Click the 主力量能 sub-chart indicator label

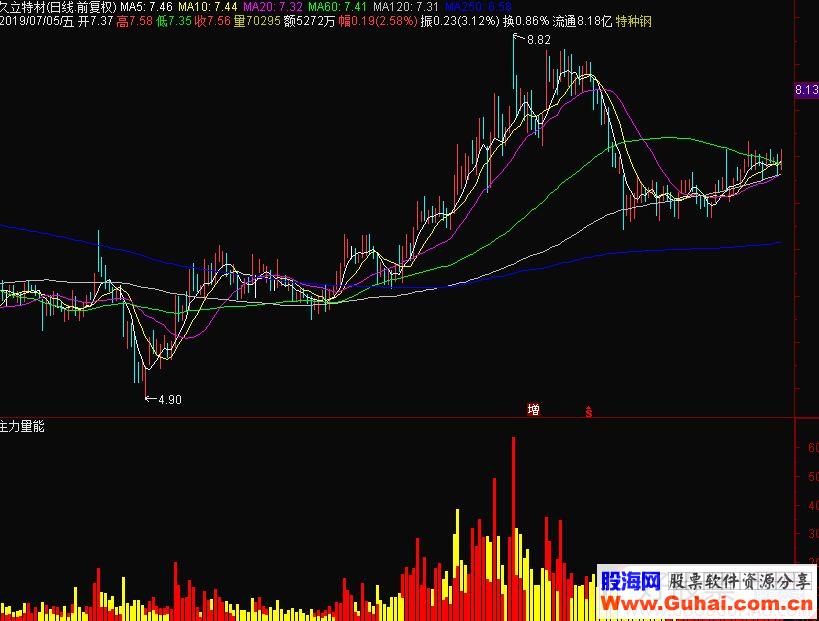pos(22,426)
